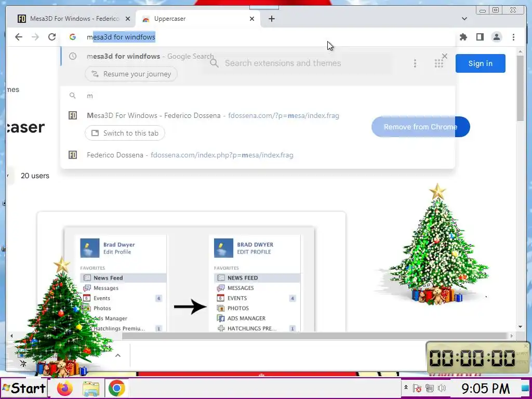Click the show desktop button
This screenshot has height=399, width=532.
(525, 388)
